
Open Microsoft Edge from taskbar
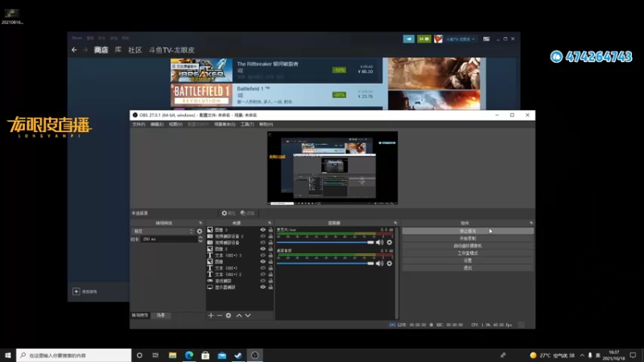click(189, 355)
